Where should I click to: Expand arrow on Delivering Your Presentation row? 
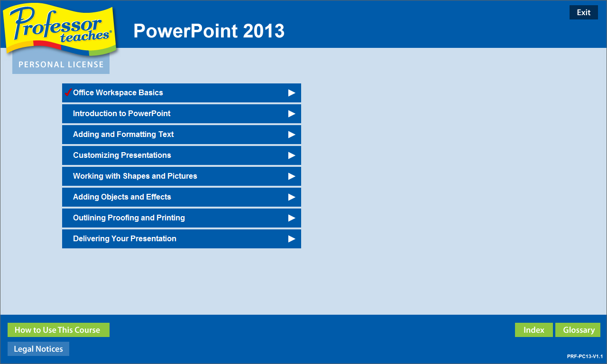click(x=292, y=239)
